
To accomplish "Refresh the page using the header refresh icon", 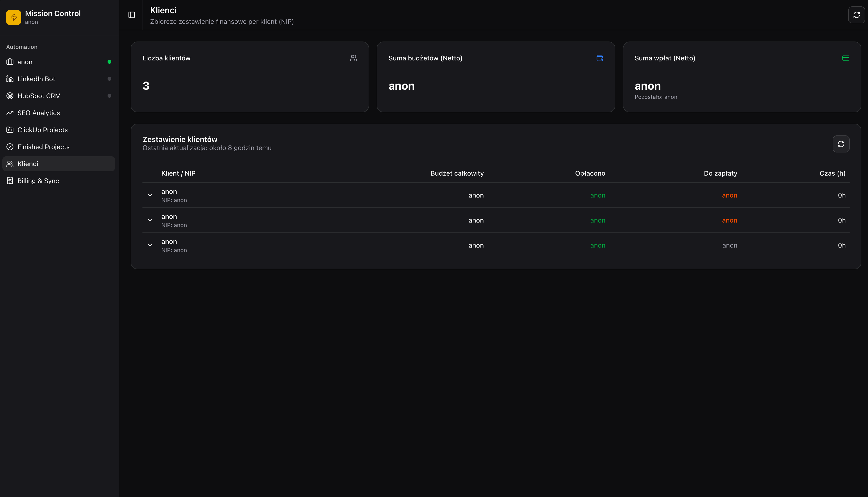I will (x=856, y=15).
